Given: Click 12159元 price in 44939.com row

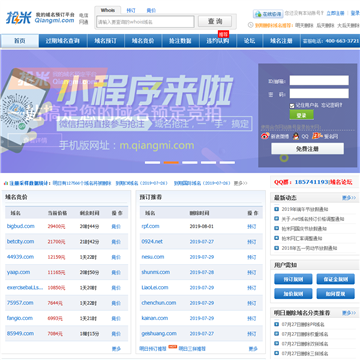Looking at the screenshot, I should click(56, 257).
